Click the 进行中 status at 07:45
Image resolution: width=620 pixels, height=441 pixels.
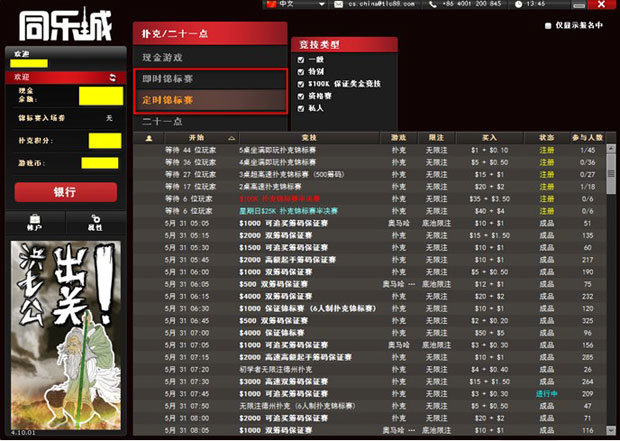547,394
